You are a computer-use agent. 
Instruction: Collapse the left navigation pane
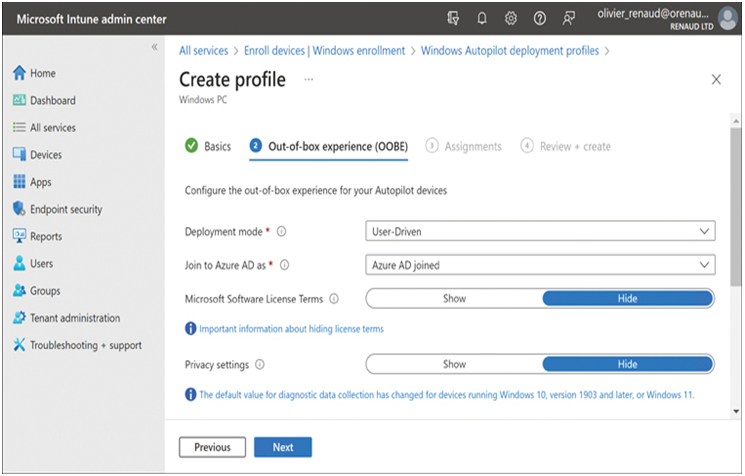pos(154,47)
